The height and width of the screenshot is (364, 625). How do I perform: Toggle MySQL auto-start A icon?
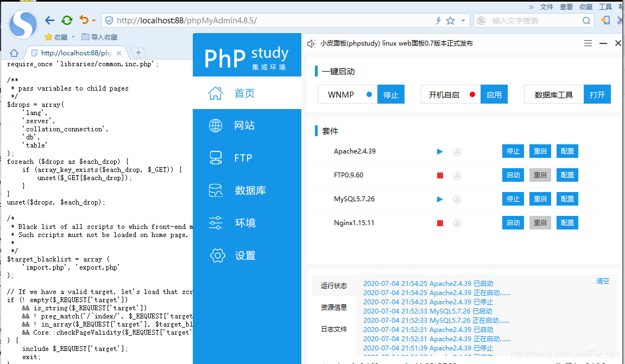tap(457, 199)
